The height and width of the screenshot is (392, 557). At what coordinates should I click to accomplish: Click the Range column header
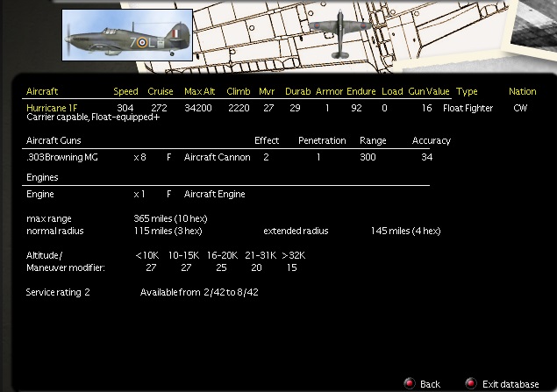[x=373, y=141]
